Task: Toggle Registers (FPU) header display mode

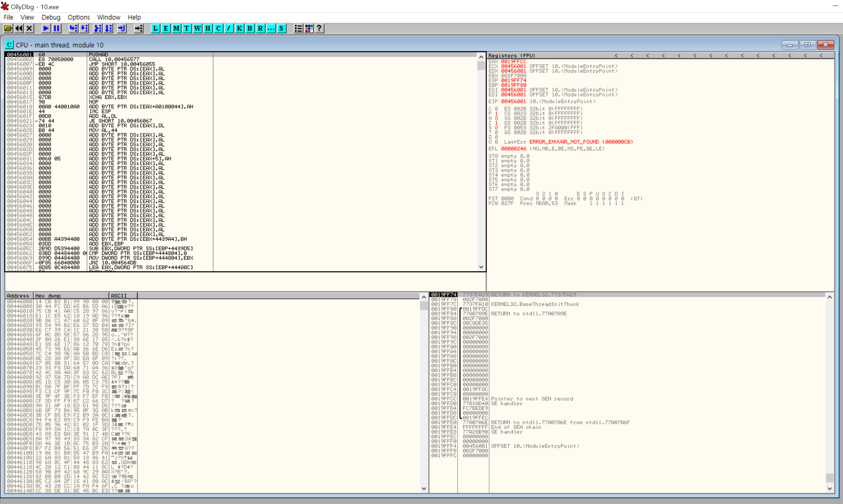Action: click(512, 55)
